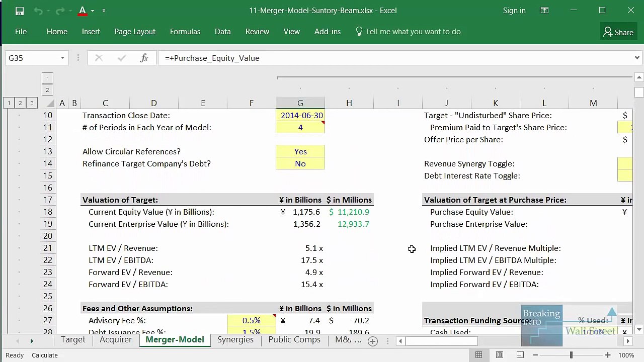The height and width of the screenshot is (362, 644).
Task: Switch to the Synergies sheet tab
Action: (235, 340)
